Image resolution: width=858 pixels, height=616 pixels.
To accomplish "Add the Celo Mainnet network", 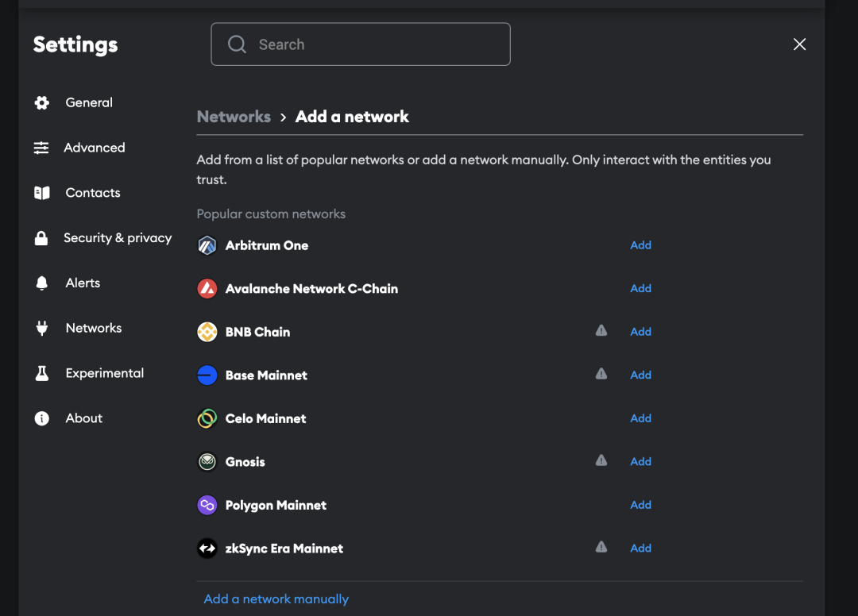I will [640, 418].
